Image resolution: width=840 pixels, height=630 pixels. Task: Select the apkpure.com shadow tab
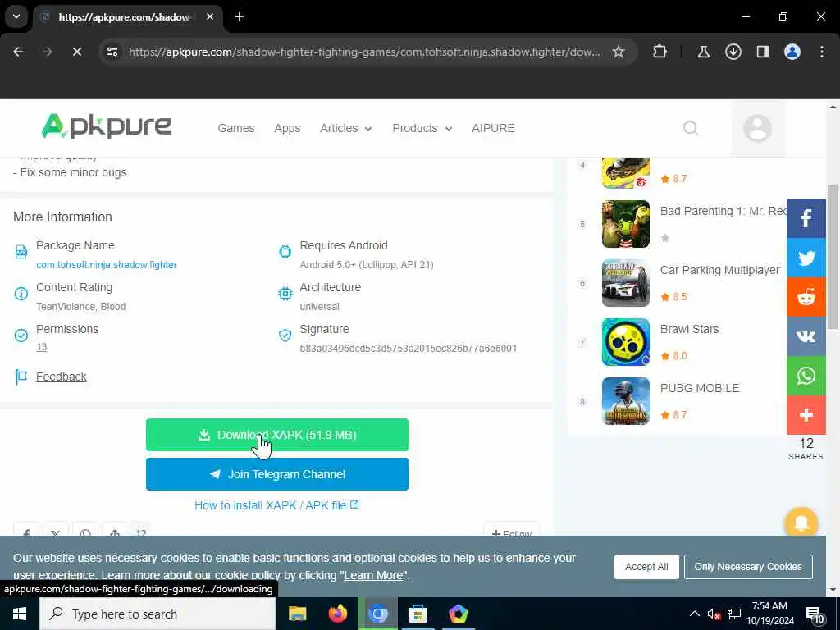126,17
